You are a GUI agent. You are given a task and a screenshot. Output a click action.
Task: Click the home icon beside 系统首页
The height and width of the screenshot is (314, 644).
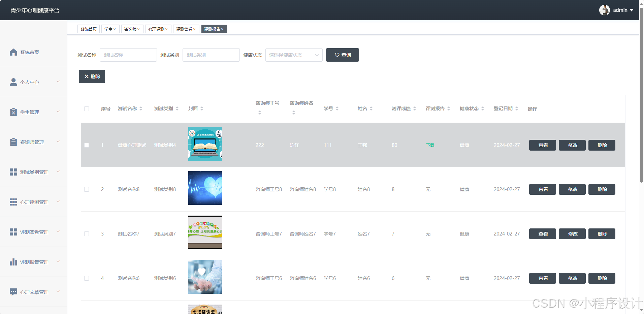[13, 52]
